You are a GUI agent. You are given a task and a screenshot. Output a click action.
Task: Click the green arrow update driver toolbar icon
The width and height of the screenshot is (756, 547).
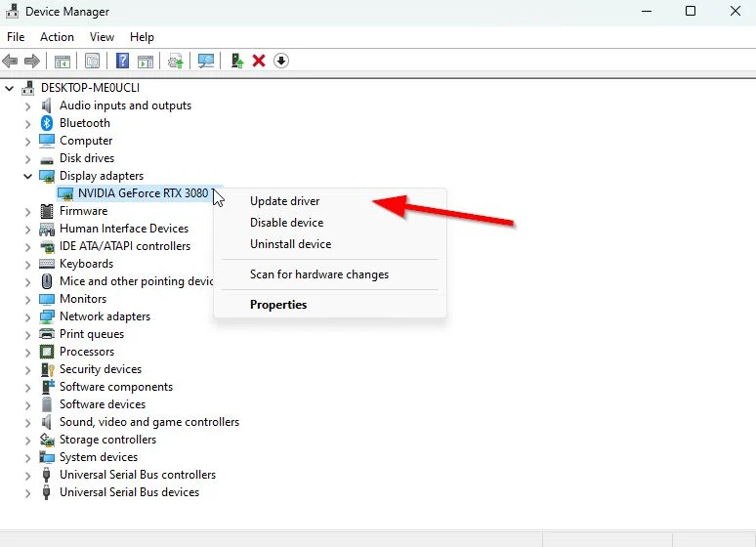[x=236, y=61]
